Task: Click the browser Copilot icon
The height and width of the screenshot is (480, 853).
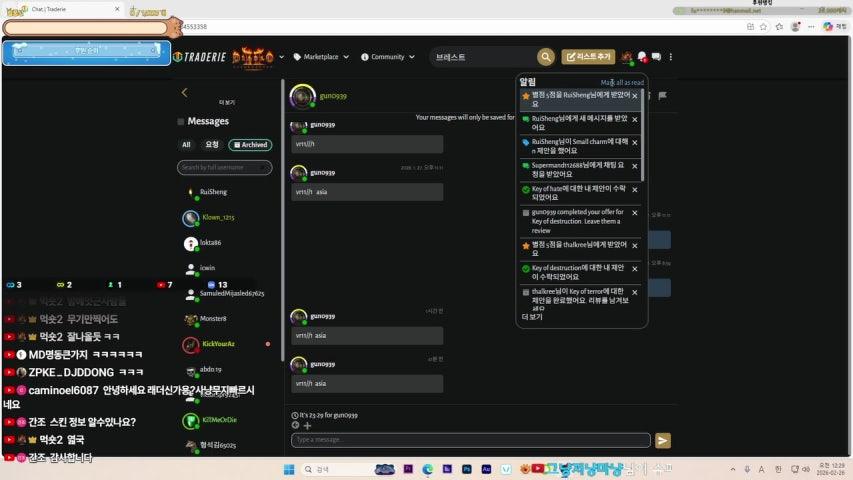Action: click(828, 26)
